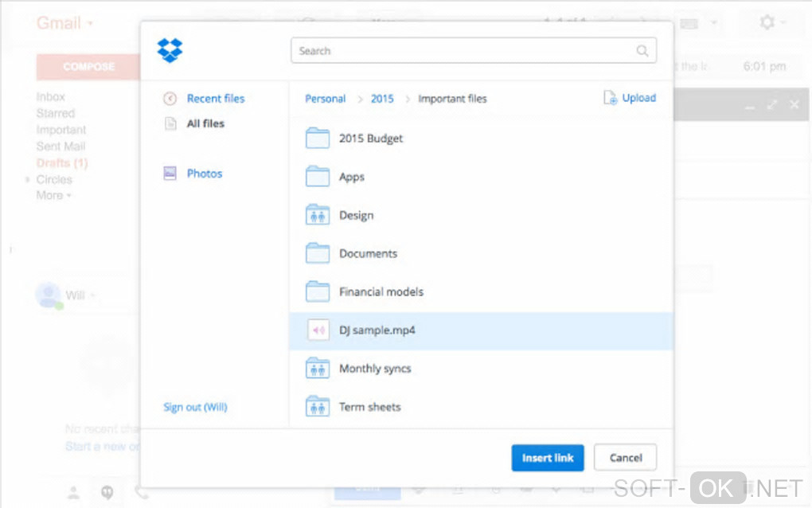Open the Gmail dropdown menu
The height and width of the screenshot is (508, 812).
(x=64, y=23)
